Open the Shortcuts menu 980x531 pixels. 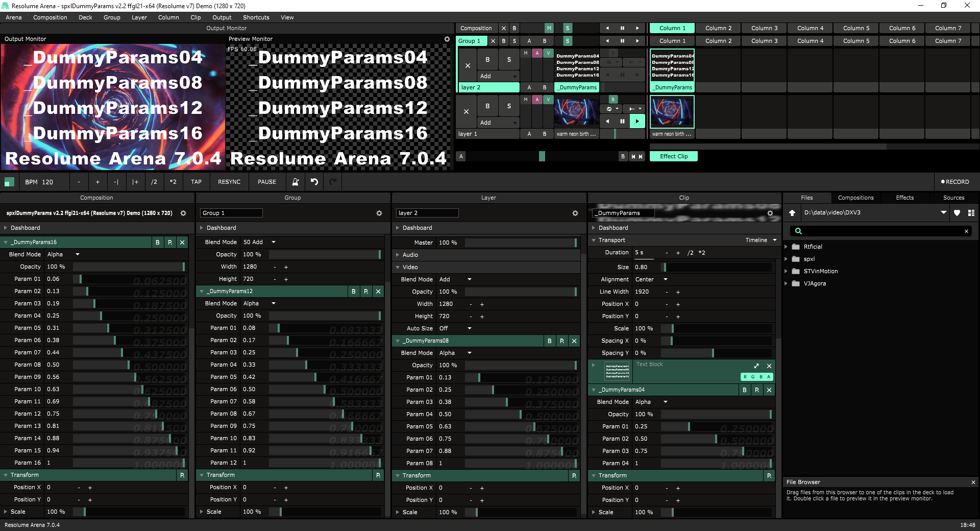click(256, 17)
